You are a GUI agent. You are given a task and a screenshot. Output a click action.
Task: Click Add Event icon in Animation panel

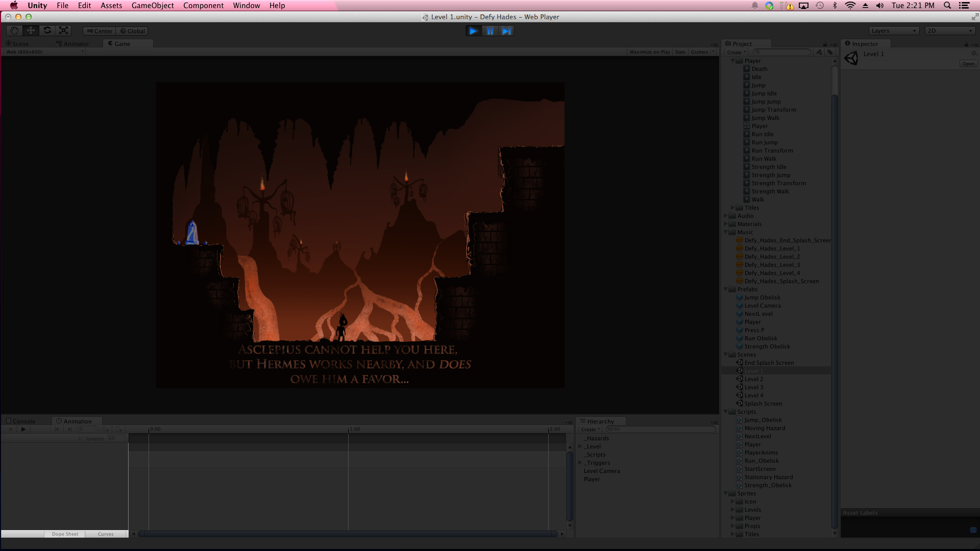[x=118, y=430]
